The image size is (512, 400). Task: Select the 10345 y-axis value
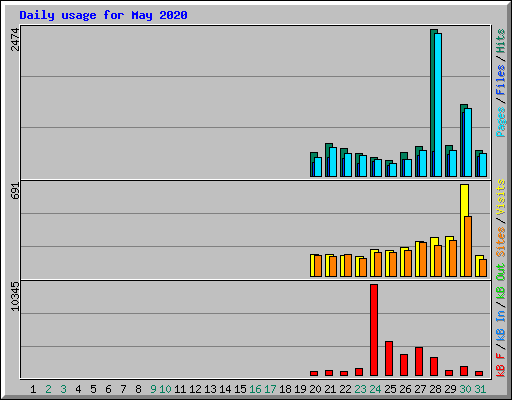pyautogui.click(x=15, y=296)
